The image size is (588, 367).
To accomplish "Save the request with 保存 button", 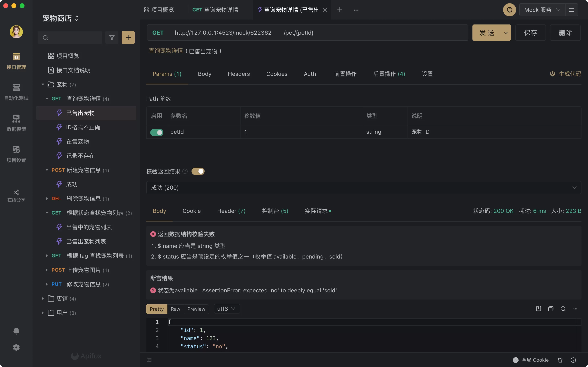I will click(530, 33).
